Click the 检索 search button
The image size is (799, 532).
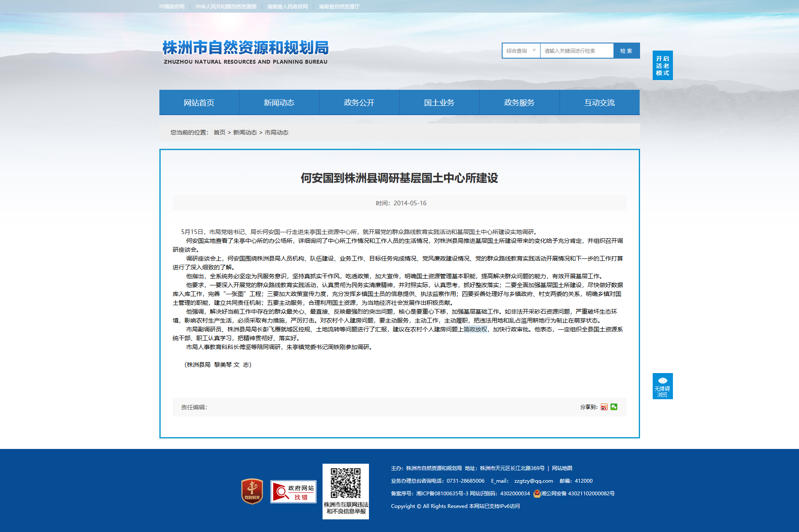627,51
